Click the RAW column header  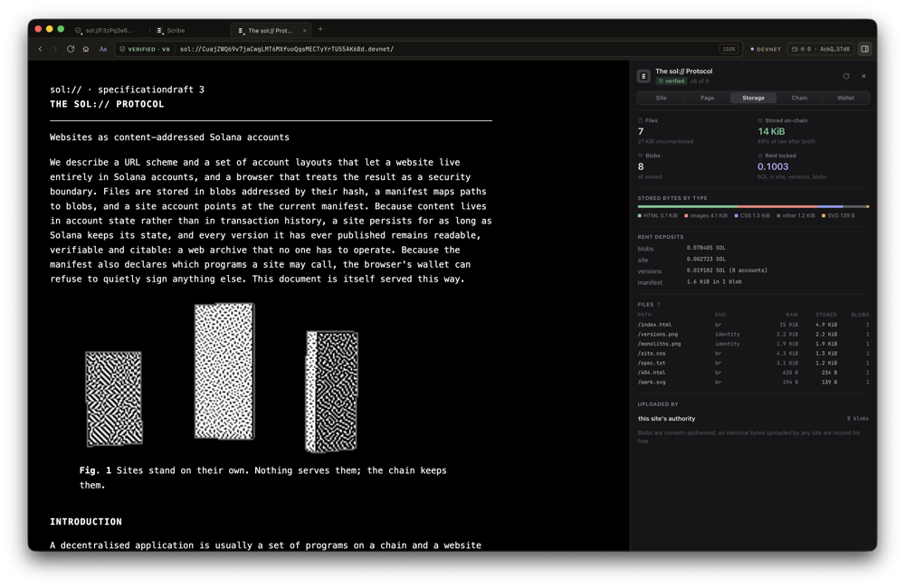pyautogui.click(x=792, y=315)
